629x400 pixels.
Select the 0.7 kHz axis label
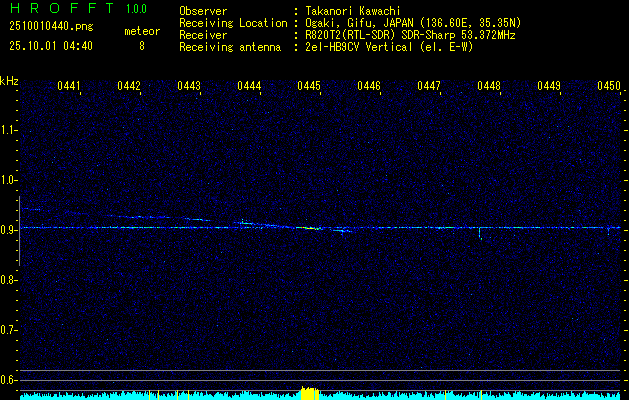click(9, 330)
